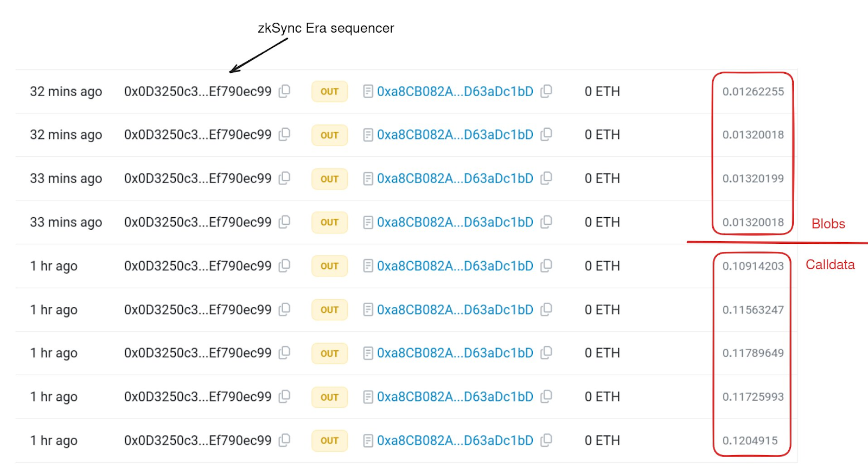Screen dimensions: 868x474
Task: Copy the sender address in the bottom transaction
Action: click(x=285, y=440)
